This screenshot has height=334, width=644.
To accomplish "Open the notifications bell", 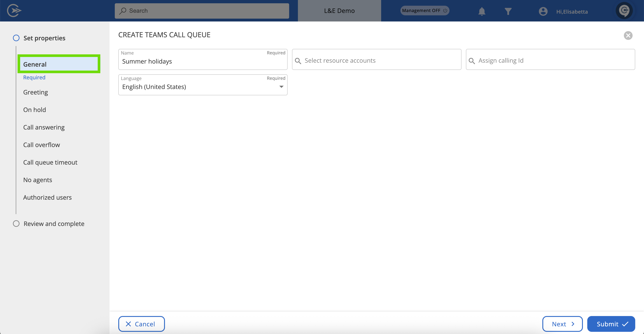I will coord(482,11).
